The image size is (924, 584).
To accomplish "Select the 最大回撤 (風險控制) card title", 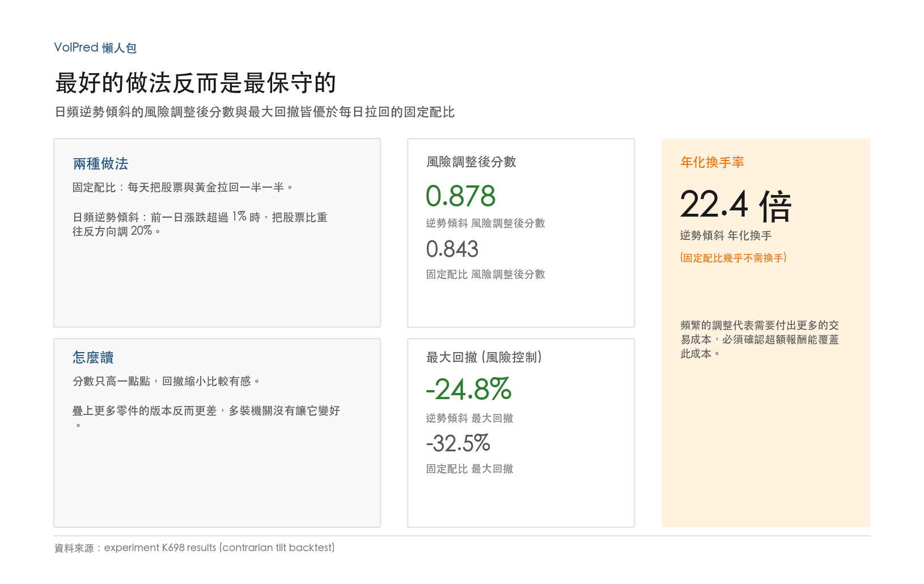I will click(484, 357).
